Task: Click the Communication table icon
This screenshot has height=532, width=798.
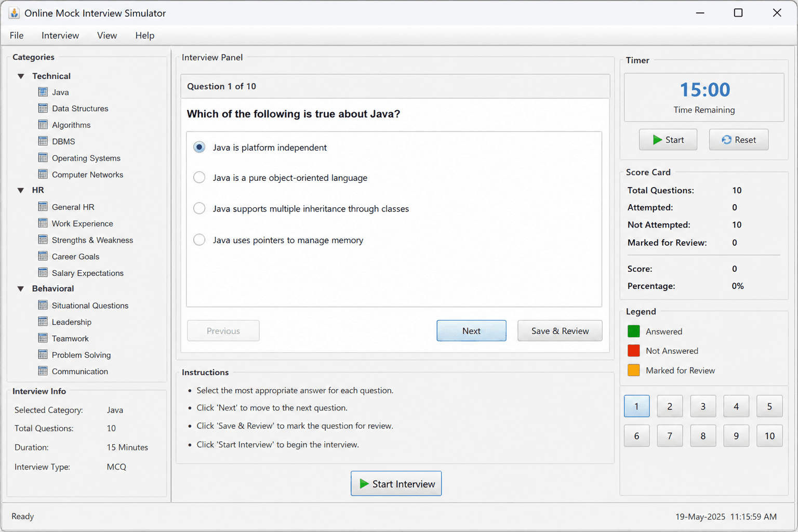Action: [43, 371]
